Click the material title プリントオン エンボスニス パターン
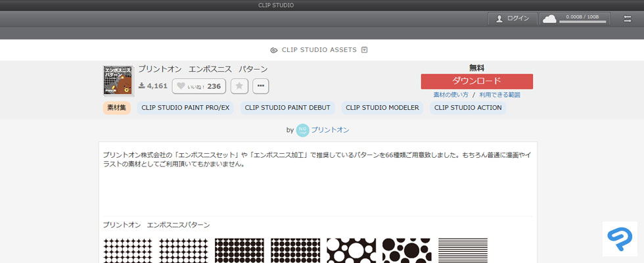 pos(203,69)
